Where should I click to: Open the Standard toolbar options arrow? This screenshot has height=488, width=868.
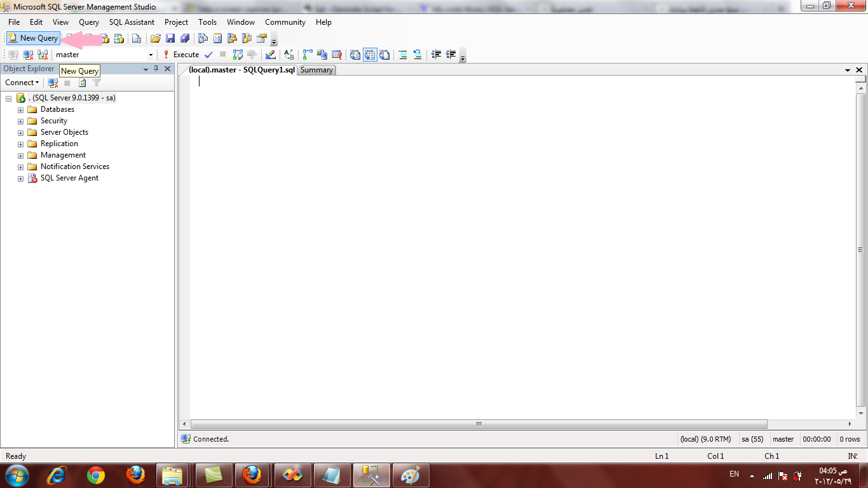[274, 39]
